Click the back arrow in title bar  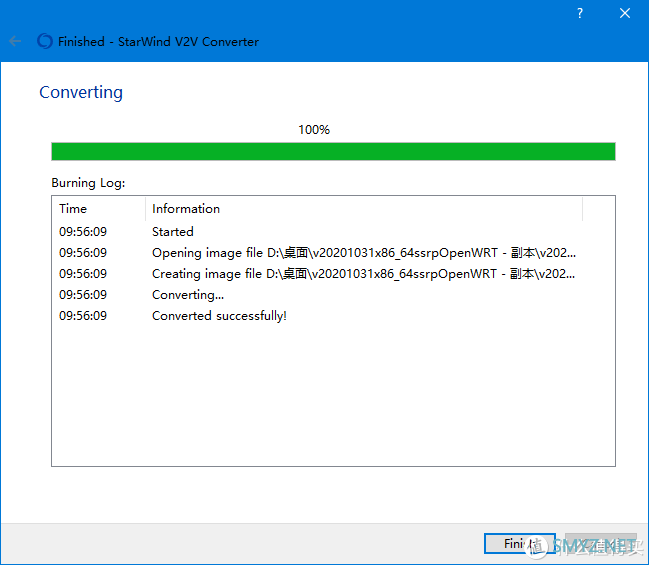pos(15,41)
